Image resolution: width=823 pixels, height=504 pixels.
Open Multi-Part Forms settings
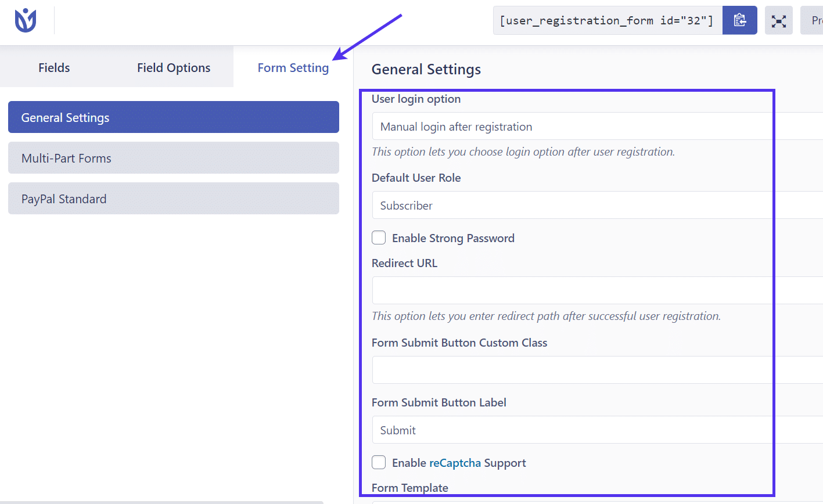click(x=172, y=157)
